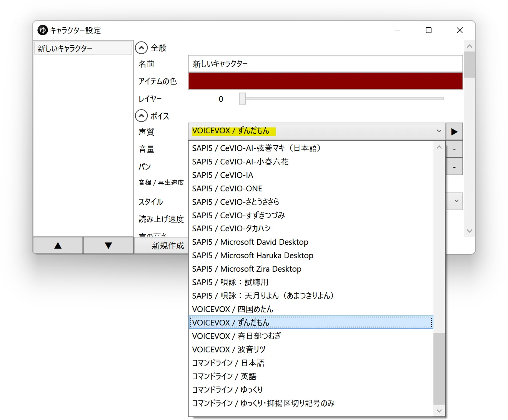The height and width of the screenshot is (420, 508).
Task: Select SAPI5 / Microsoft David Desktop
Action: coord(311,242)
